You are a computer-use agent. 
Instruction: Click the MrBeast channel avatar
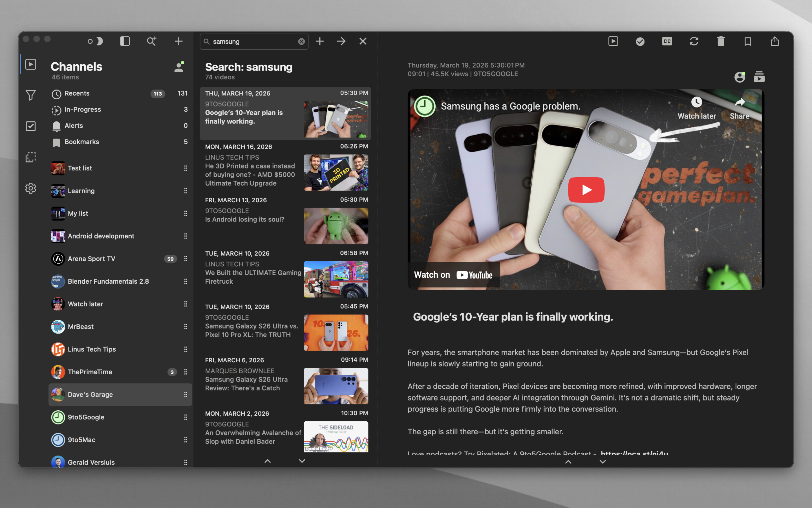58,327
